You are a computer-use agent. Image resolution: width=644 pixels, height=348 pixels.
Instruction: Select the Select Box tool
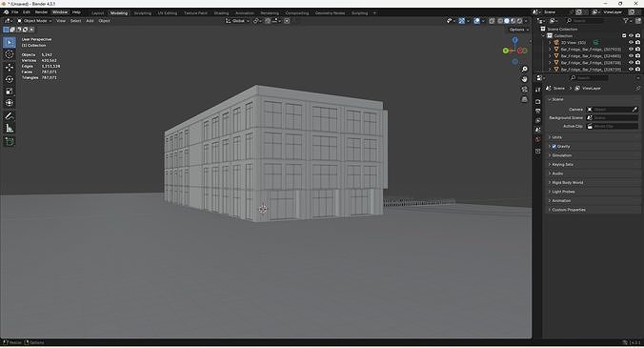click(9, 42)
